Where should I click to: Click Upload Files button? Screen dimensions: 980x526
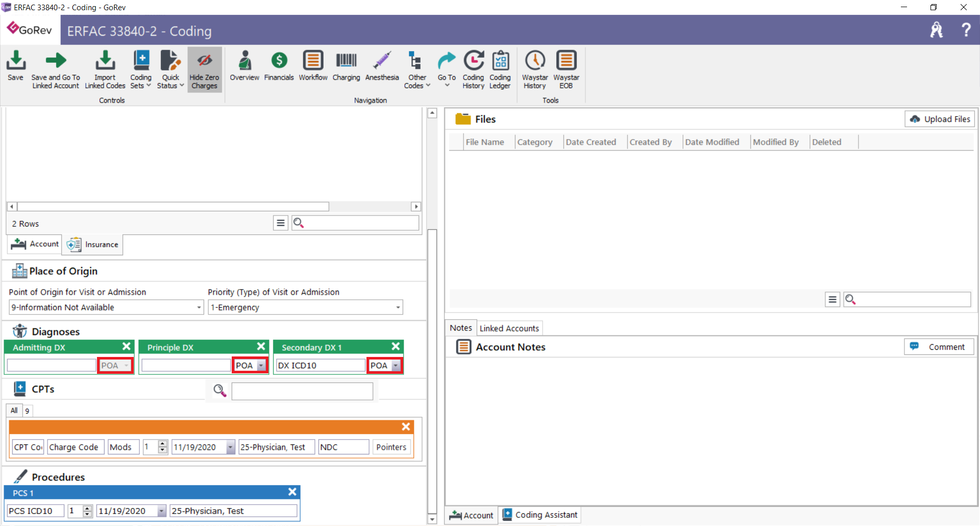coord(940,119)
